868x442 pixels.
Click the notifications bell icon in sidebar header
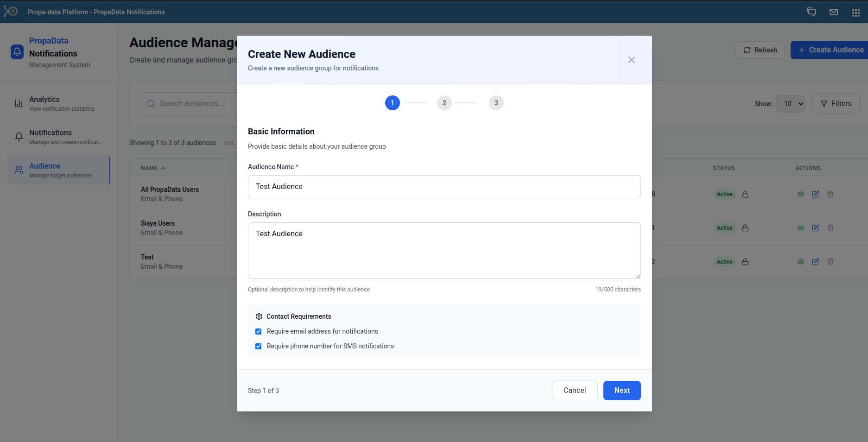click(17, 52)
